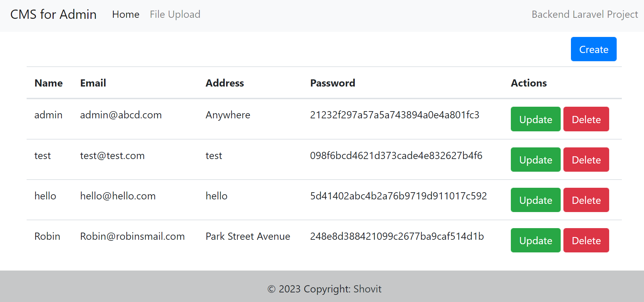Click the password hash 5d41402abc4b2a76b9719d911017c592
The width and height of the screenshot is (644, 302).
click(x=398, y=196)
